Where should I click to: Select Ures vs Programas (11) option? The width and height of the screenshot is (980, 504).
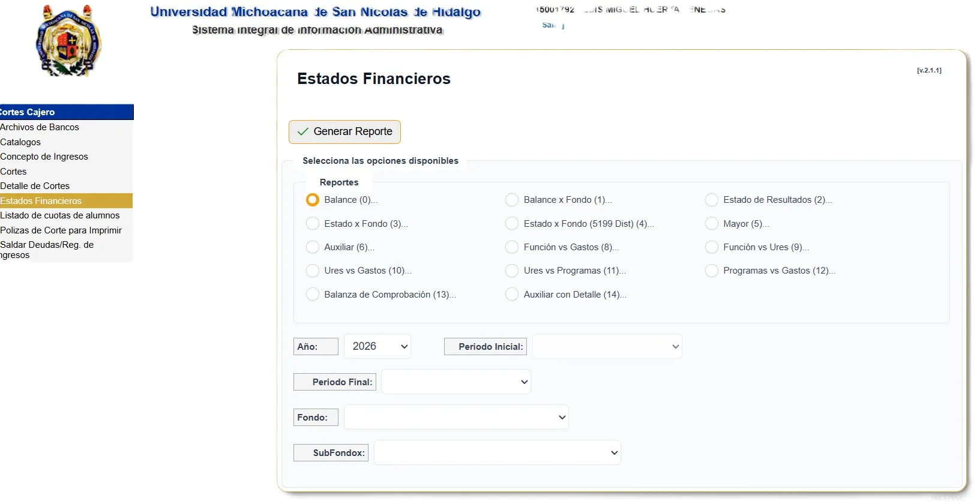[x=512, y=271]
